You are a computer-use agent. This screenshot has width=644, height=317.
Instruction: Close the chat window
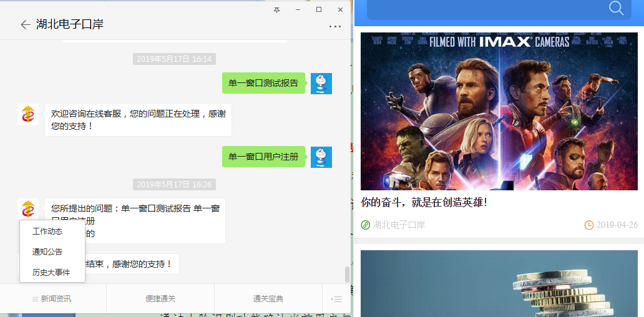point(340,10)
